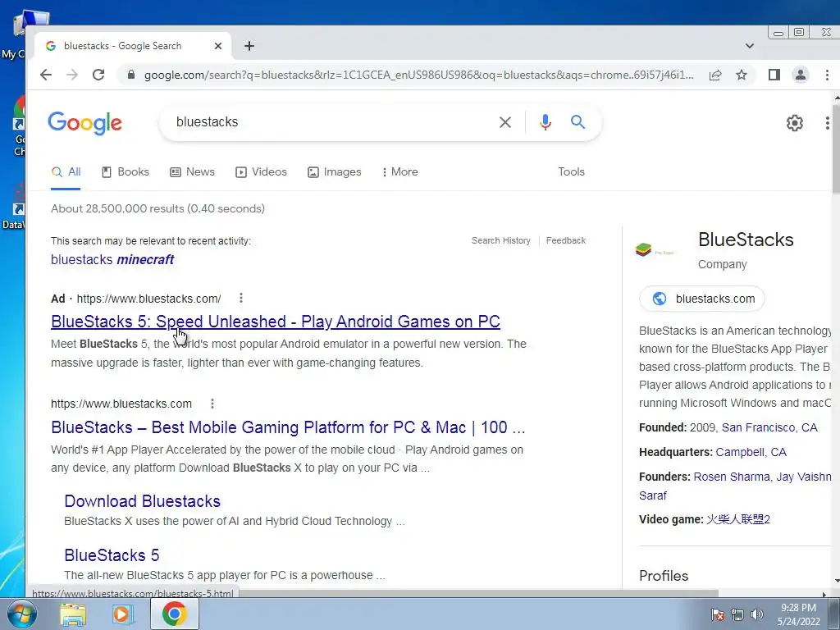Open the Chrome profile avatar menu
Viewport: 840px width, 630px height.
click(801, 75)
